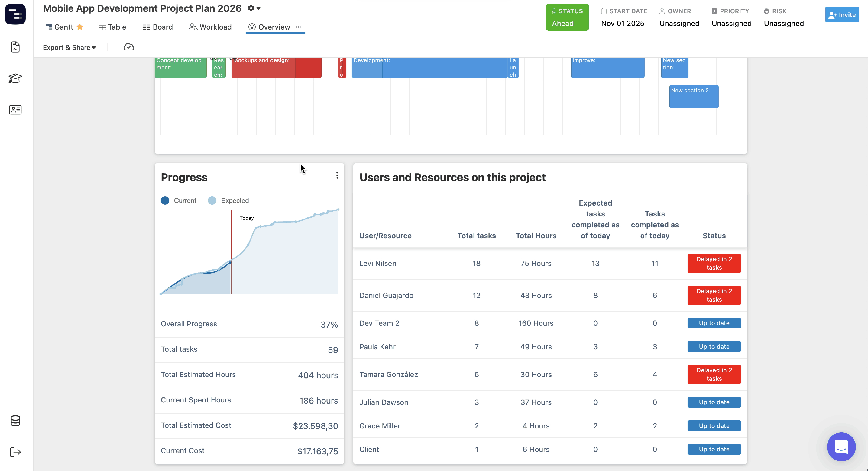868x471 pixels.
Task: Click the app logo icon in sidebar
Action: pyautogui.click(x=15, y=14)
